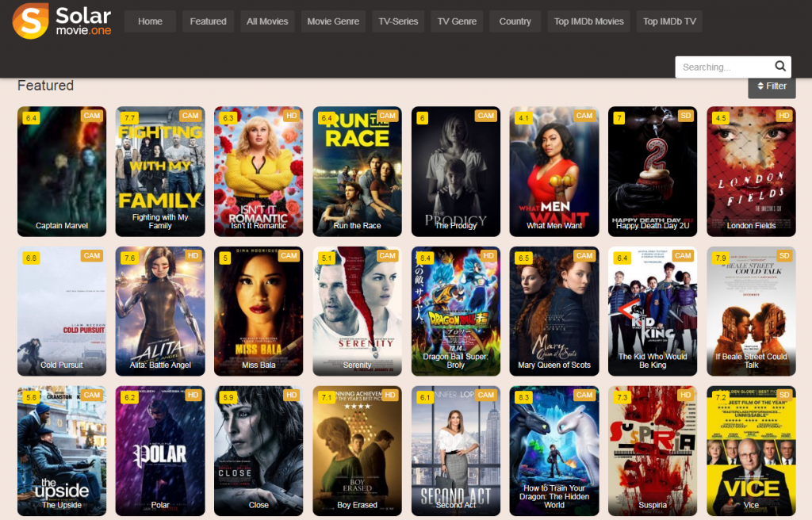Click the Captain Marvel title link
Screen dimensions: 812x520
[x=62, y=226]
